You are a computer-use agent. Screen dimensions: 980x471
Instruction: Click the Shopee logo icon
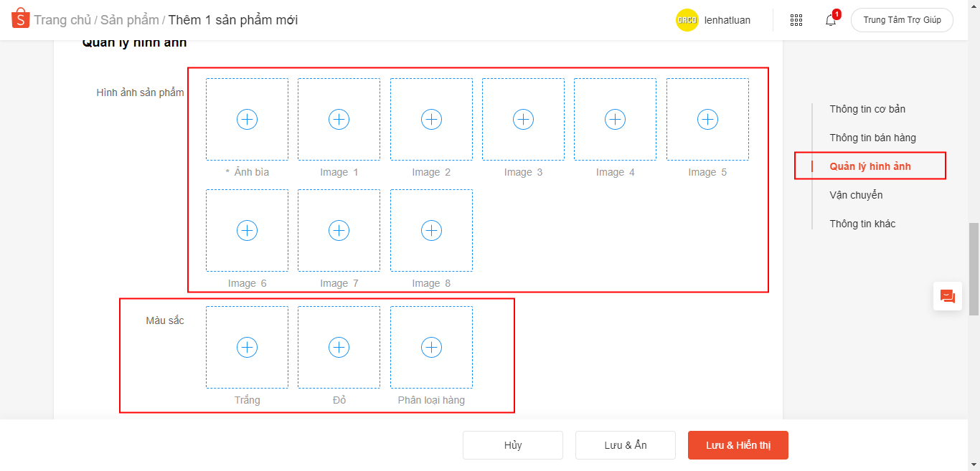point(20,17)
